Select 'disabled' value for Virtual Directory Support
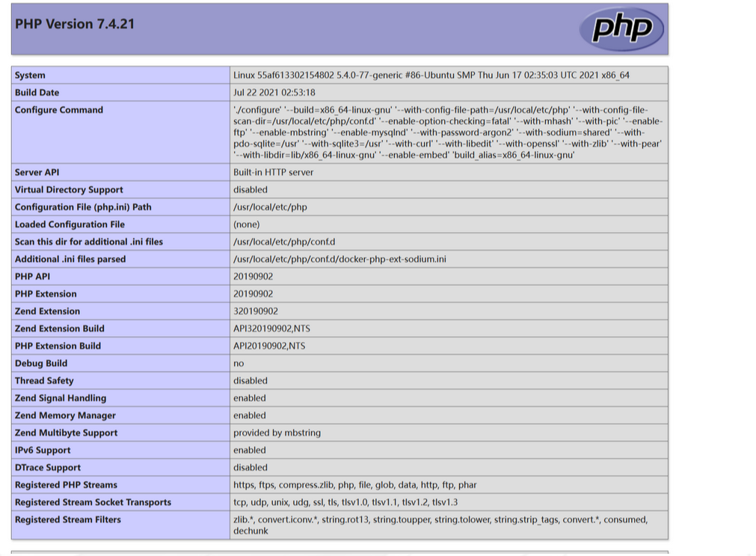This screenshot has width=756, height=556. 251,189
